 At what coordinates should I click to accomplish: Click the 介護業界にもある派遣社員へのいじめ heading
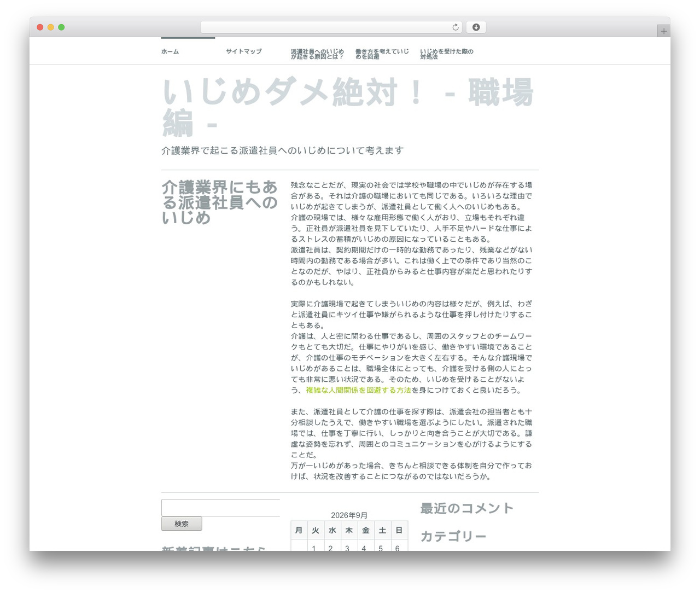pos(220,202)
